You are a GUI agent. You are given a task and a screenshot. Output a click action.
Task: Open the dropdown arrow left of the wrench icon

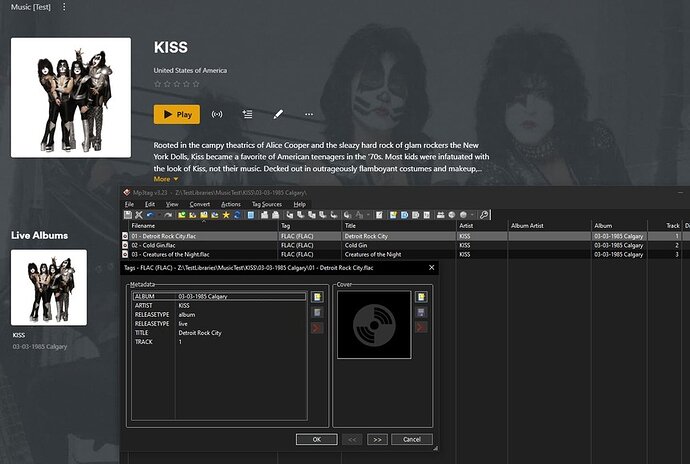click(x=472, y=215)
